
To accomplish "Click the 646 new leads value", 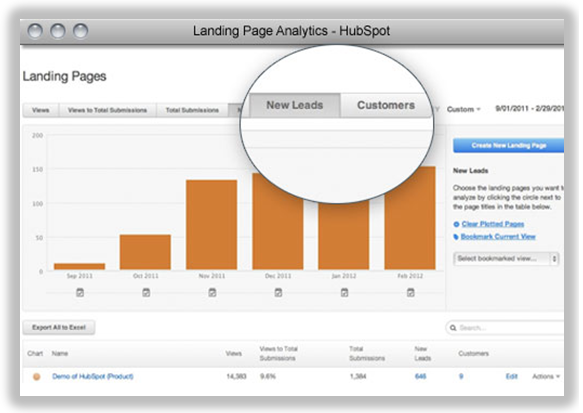I will [x=421, y=376].
